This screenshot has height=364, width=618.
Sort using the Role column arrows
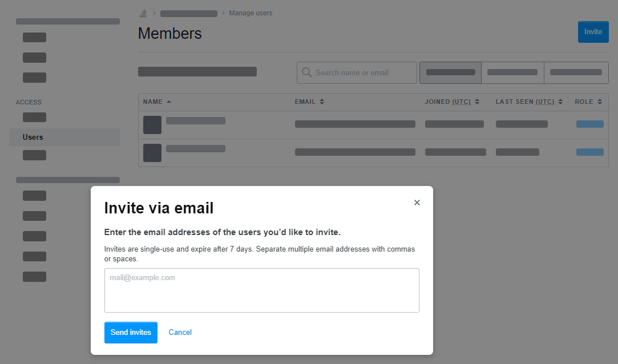(x=600, y=102)
